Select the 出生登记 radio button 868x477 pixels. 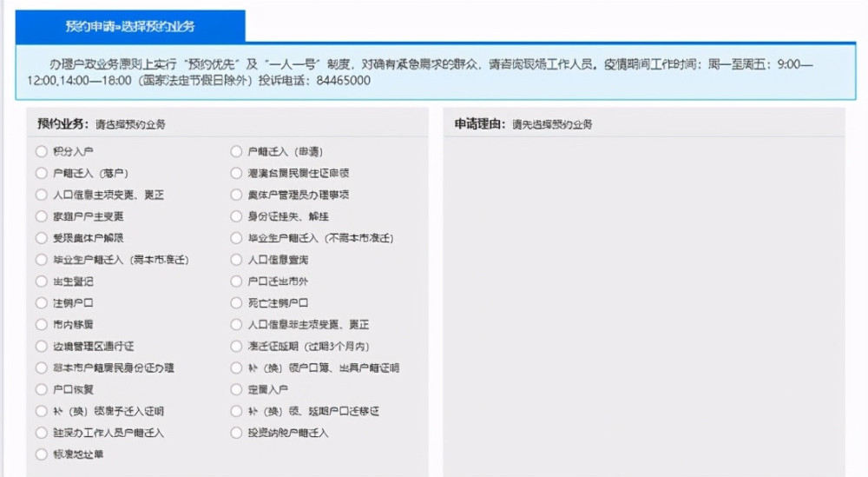tap(42, 281)
